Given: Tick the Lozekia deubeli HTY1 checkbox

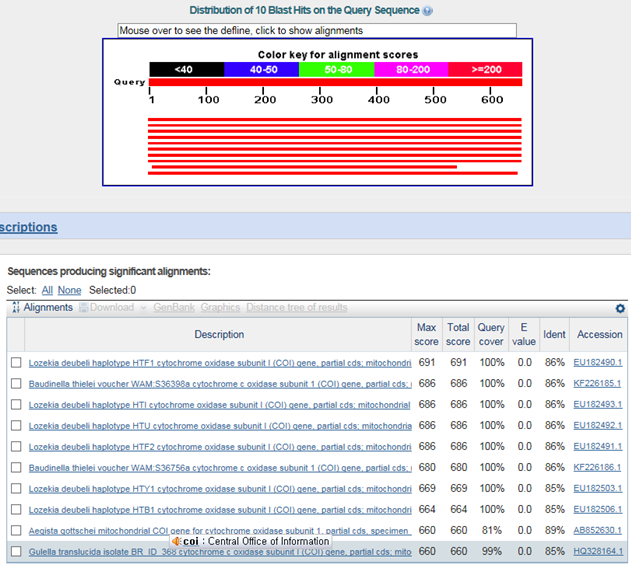Looking at the screenshot, I should tap(16, 488).
